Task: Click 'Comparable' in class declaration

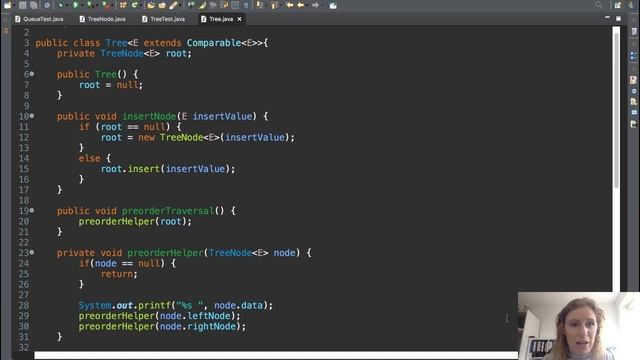Action: [x=214, y=43]
